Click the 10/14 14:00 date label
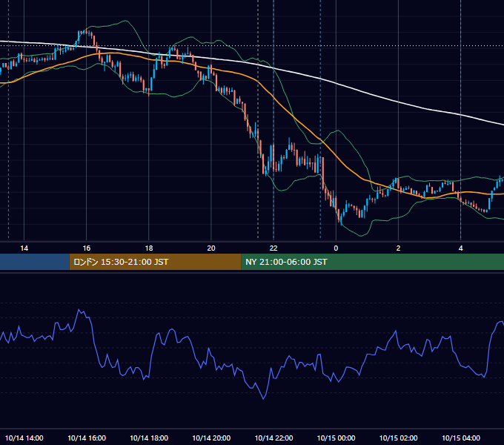Viewport: 504px width, 445px height. (x=24, y=438)
